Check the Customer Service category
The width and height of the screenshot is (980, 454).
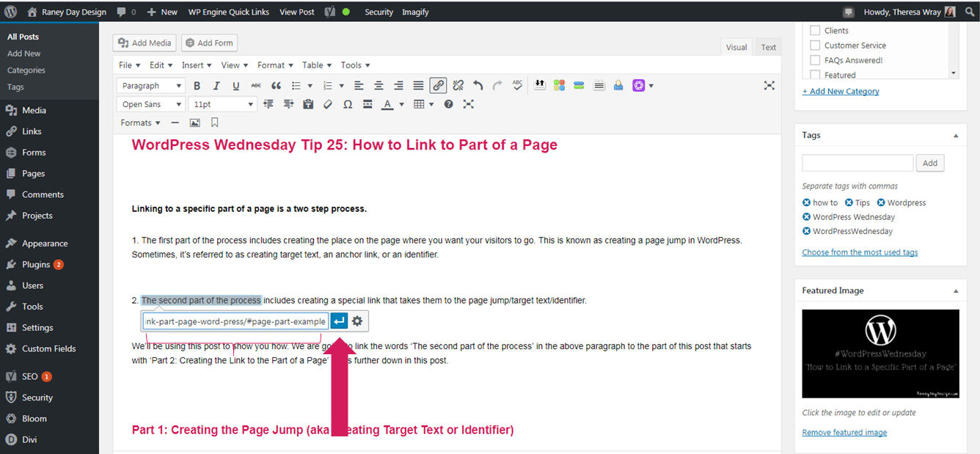pos(815,45)
